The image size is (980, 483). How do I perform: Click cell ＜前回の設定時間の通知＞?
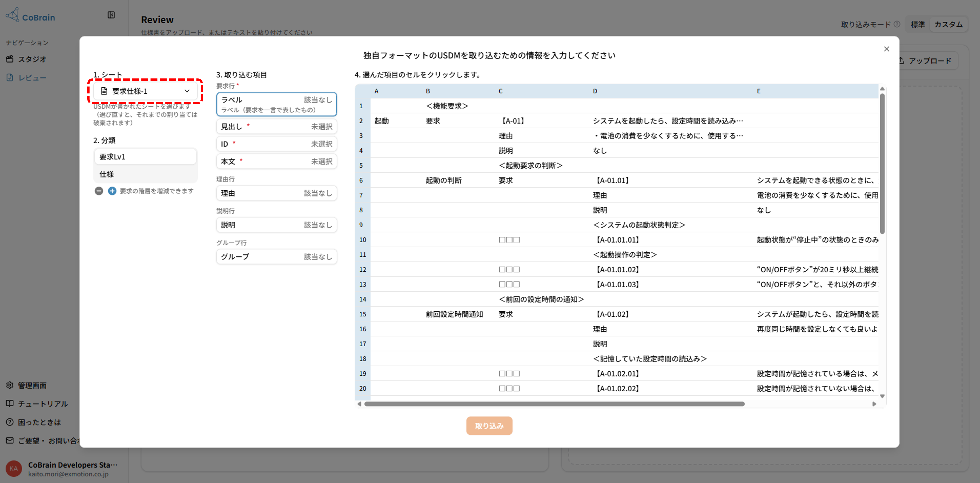coord(542,299)
